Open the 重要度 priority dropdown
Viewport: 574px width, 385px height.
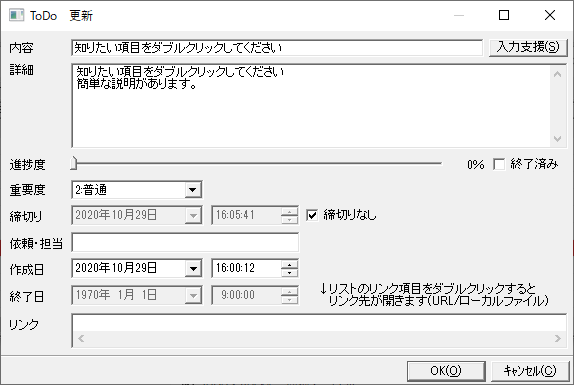193,190
